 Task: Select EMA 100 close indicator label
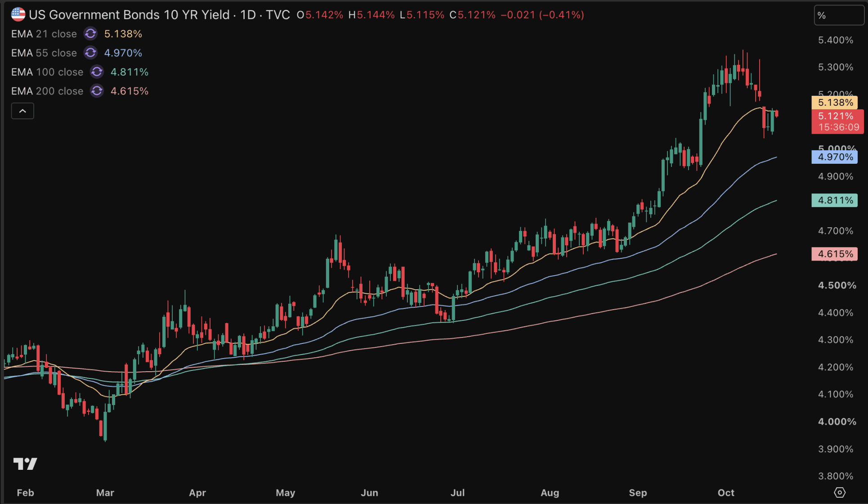[47, 72]
